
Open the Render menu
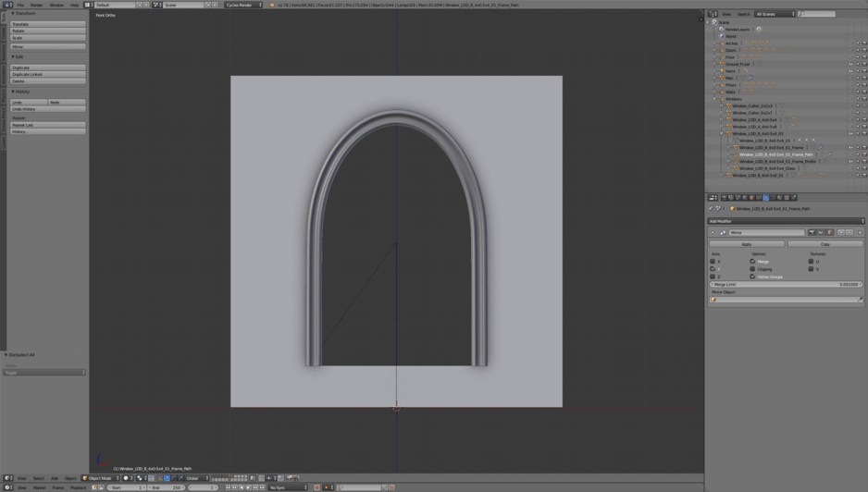36,5
